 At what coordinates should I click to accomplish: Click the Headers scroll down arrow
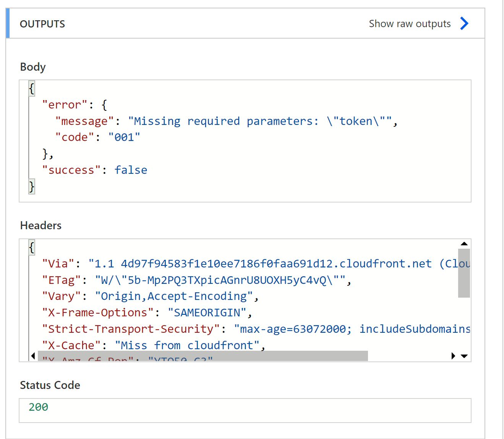point(464,356)
